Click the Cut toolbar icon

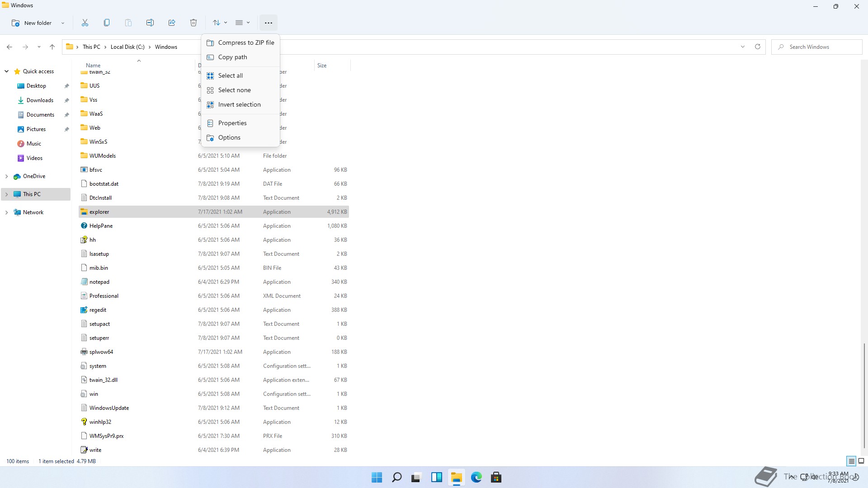(x=85, y=23)
